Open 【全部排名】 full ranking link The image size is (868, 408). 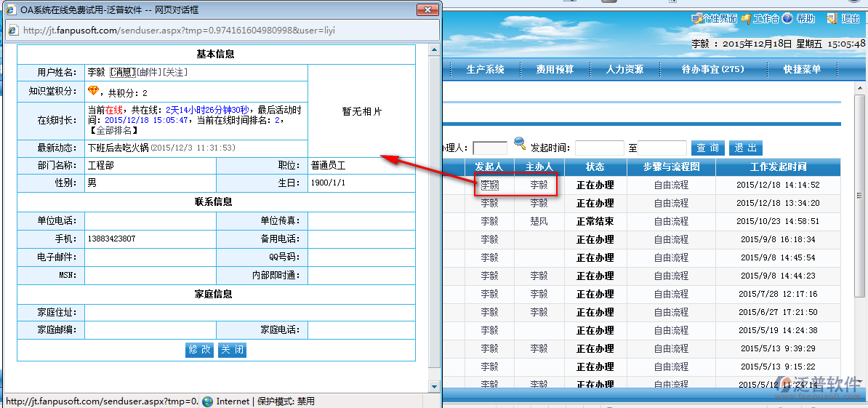113,131
